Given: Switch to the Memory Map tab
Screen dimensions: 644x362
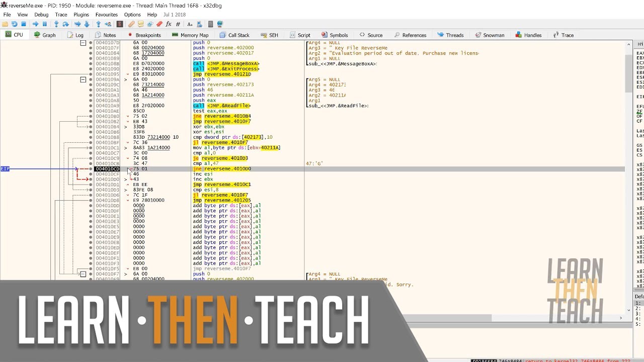Looking at the screenshot, I should point(190,35).
